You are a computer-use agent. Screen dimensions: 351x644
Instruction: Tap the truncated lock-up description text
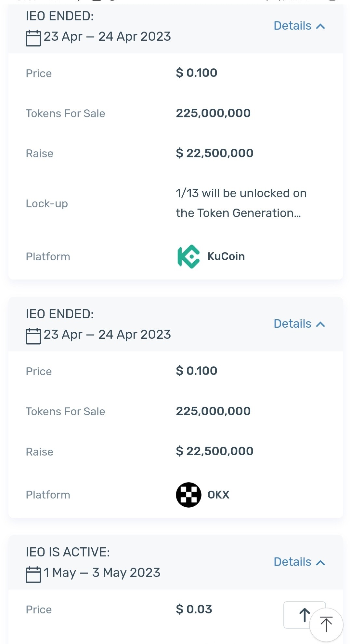point(241,203)
